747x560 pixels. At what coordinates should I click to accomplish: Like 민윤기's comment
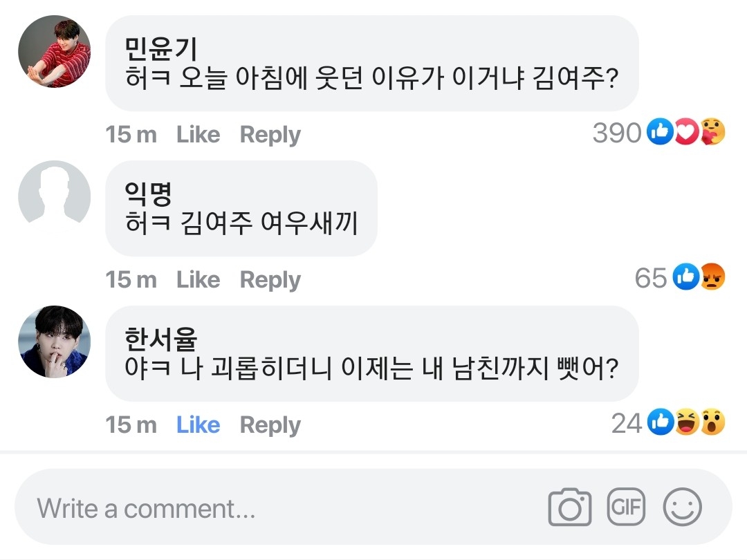click(198, 134)
